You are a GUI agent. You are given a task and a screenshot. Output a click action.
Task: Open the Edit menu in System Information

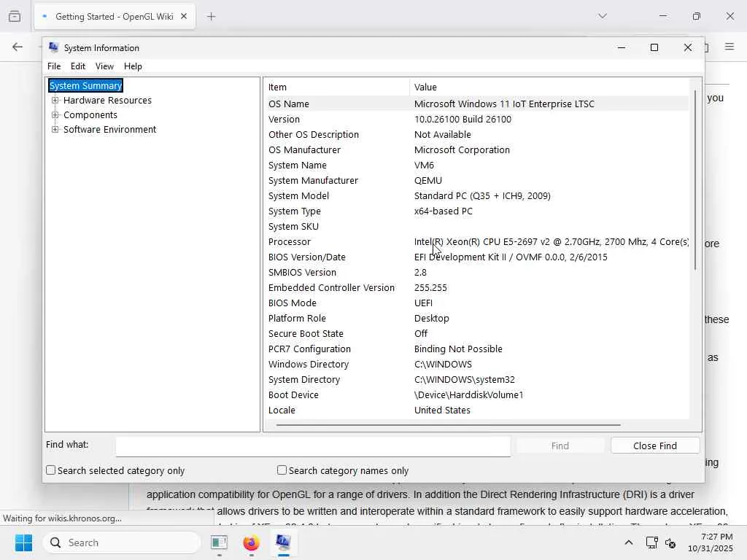click(x=77, y=66)
